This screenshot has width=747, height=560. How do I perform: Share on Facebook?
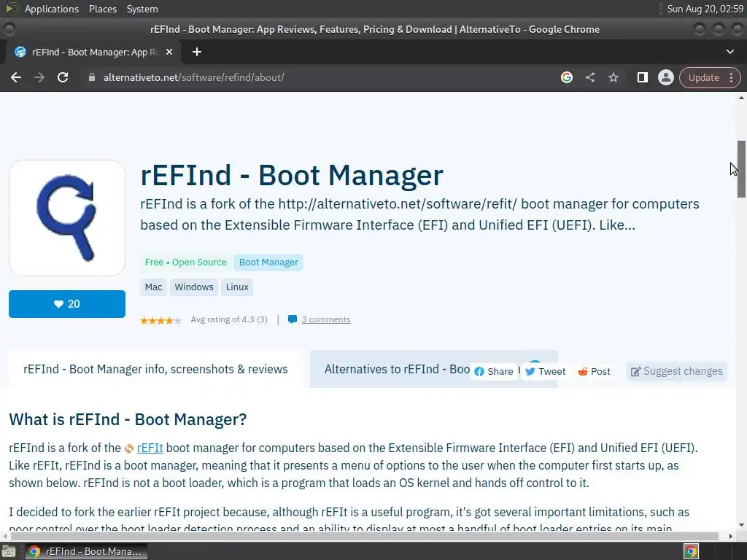[x=494, y=371]
